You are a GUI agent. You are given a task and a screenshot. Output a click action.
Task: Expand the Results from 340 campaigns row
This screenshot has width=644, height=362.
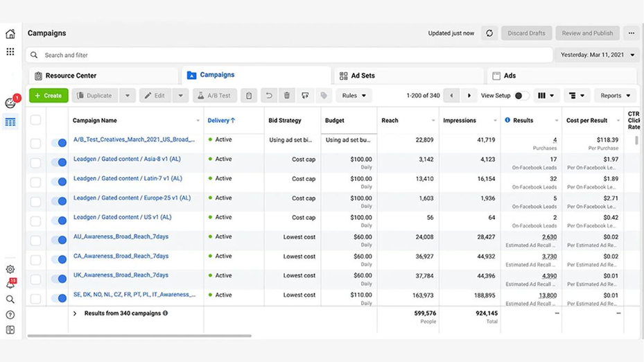pos(75,313)
